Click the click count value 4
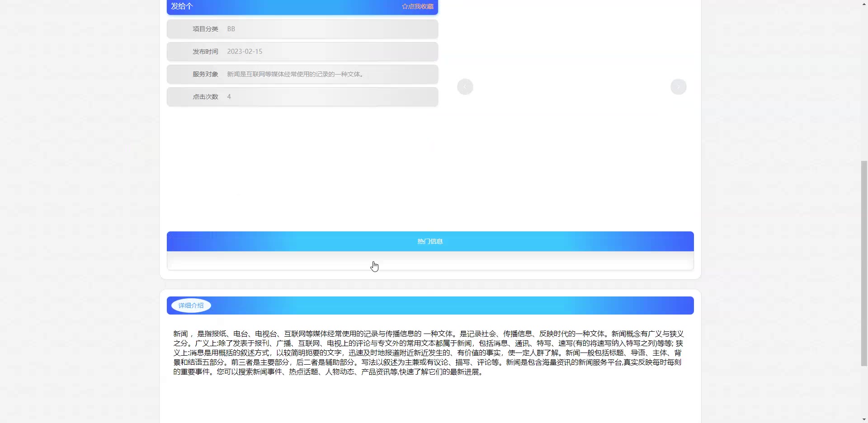 229,97
